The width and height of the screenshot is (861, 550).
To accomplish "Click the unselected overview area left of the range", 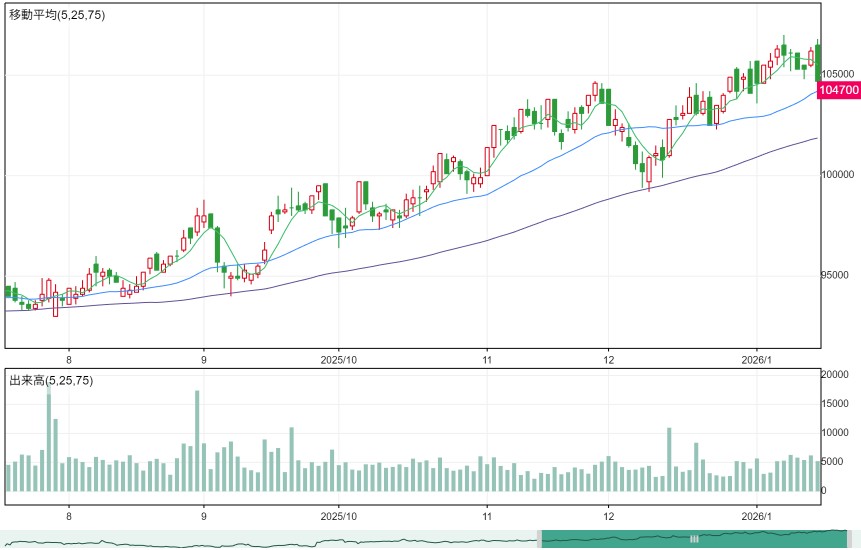I will point(269,539).
